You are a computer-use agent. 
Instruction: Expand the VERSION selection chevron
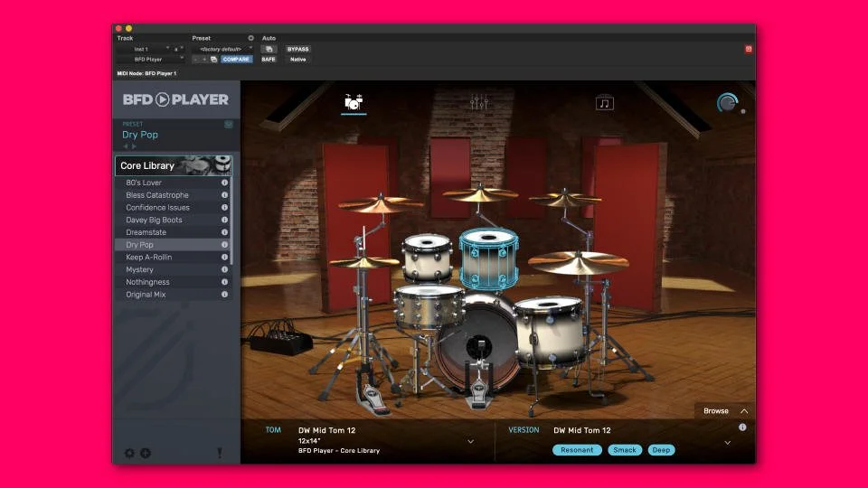point(727,443)
